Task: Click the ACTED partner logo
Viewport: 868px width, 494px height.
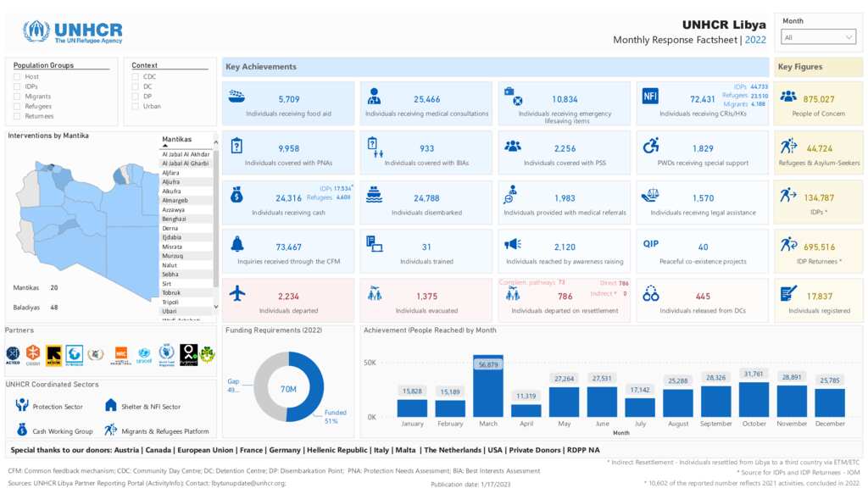Action: (x=13, y=355)
